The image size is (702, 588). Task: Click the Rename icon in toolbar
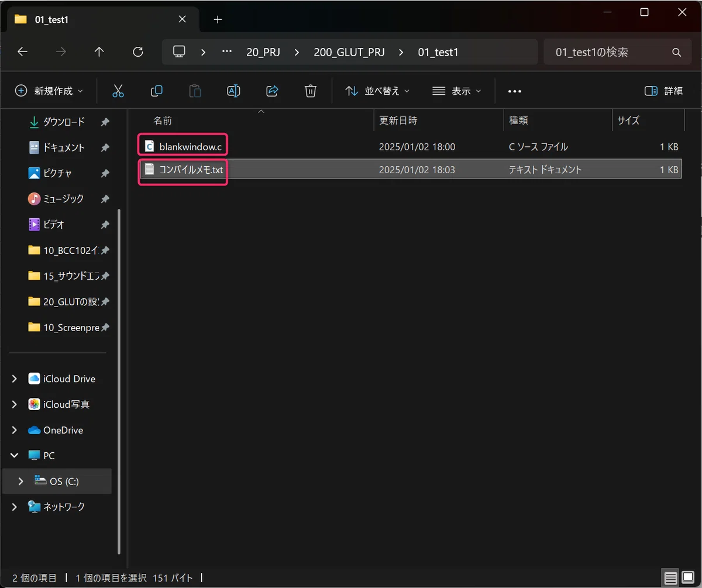point(233,91)
